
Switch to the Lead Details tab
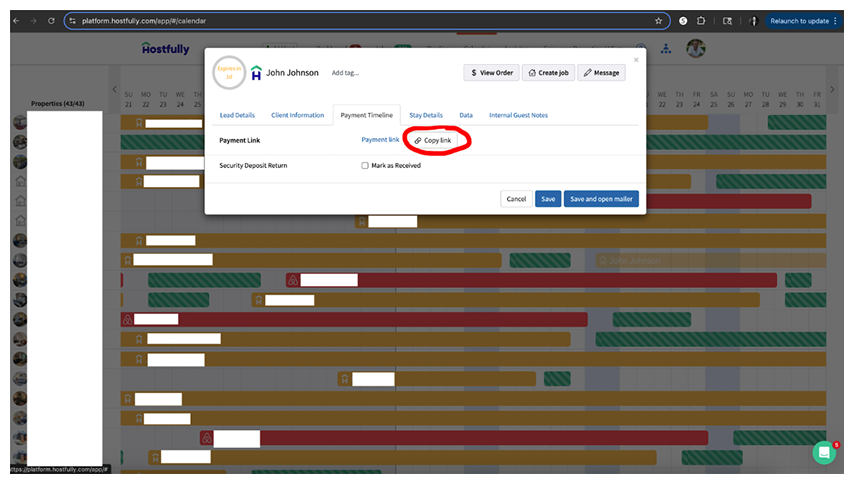coord(237,115)
